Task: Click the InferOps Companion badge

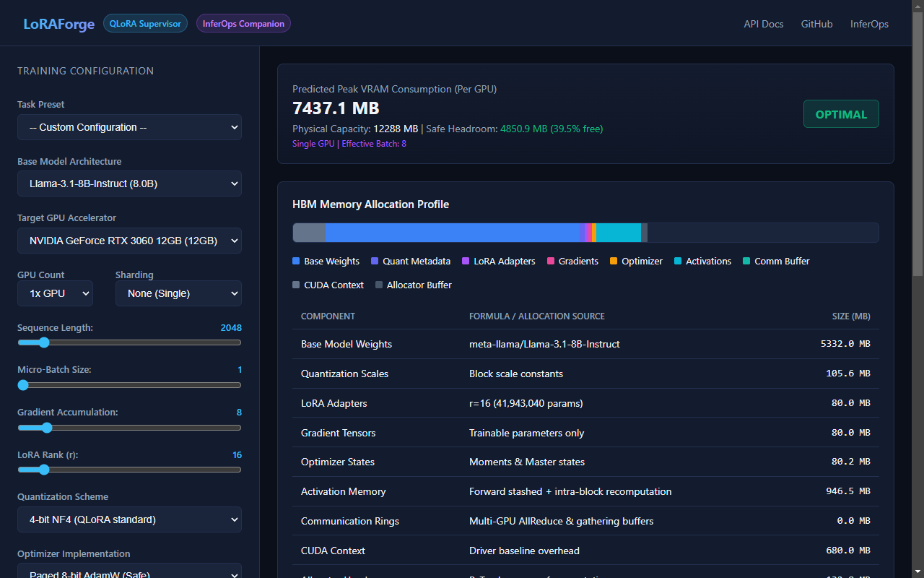Action: pyautogui.click(x=243, y=24)
